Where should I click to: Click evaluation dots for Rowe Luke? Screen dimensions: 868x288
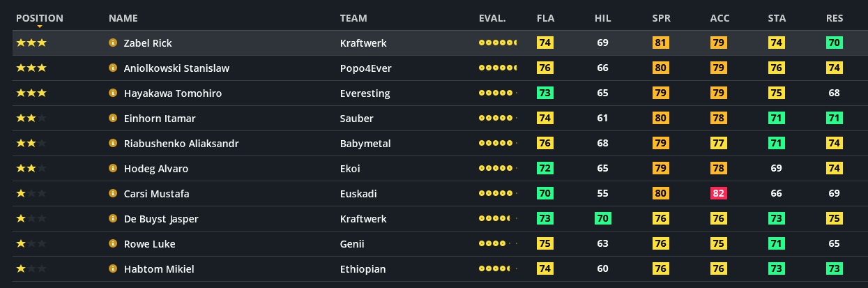click(498, 243)
